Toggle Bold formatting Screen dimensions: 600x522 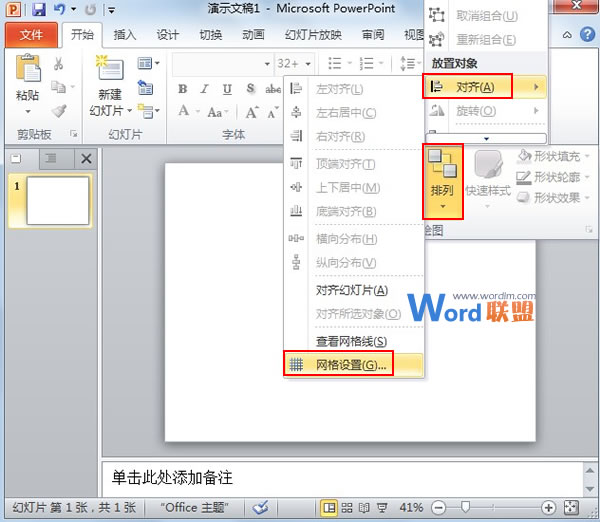[x=183, y=89]
